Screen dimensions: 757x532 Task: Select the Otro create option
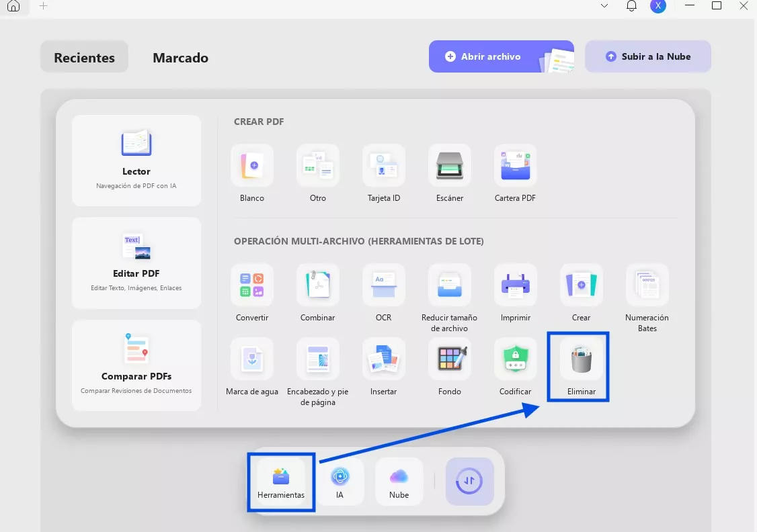tap(318, 173)
